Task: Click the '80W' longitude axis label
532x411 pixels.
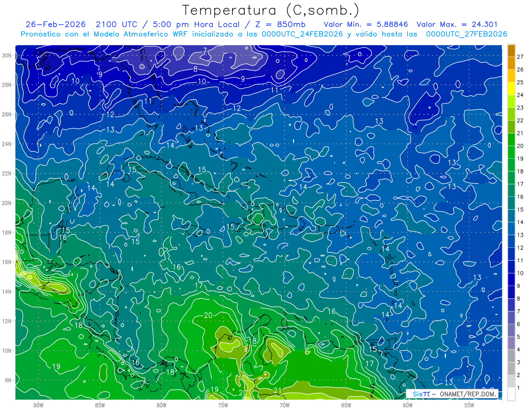Action: point(161,405)
